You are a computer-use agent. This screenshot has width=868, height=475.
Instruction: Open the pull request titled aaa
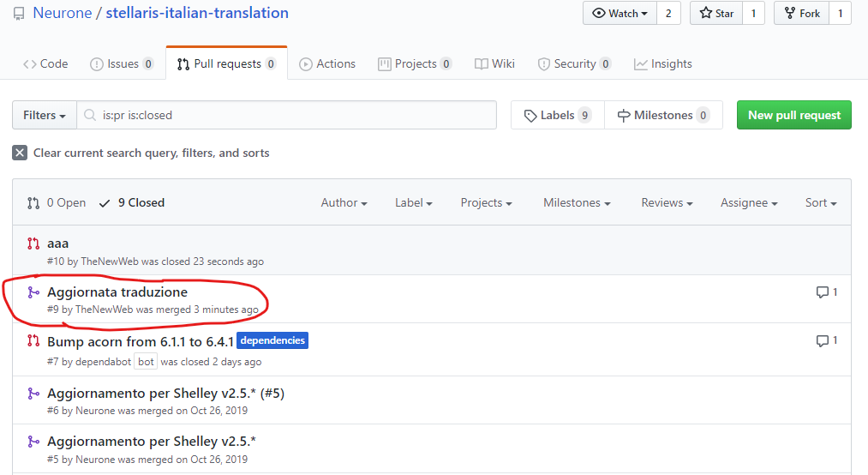click(x=58, y=244)
